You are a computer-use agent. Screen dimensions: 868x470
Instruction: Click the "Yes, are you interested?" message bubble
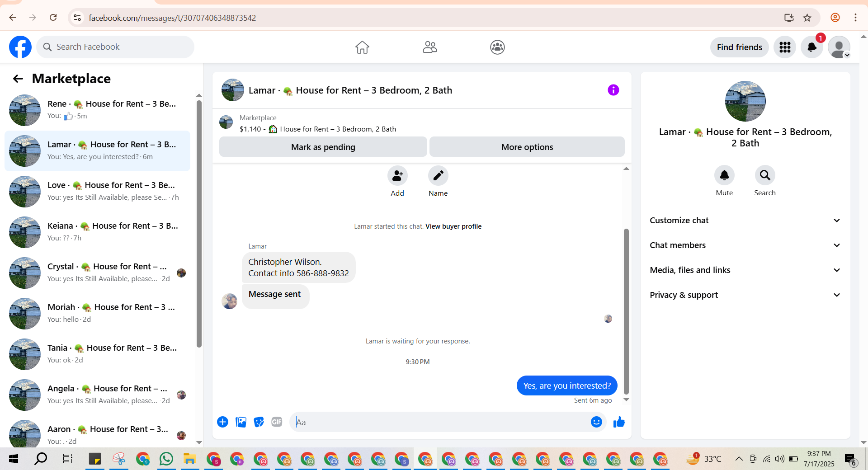tap(567, 385)
